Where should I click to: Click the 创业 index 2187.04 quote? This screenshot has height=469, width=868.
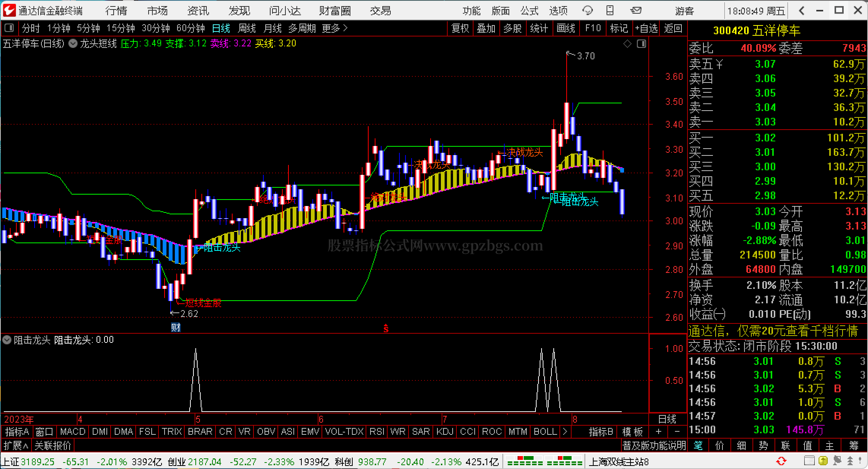(195, 462)
